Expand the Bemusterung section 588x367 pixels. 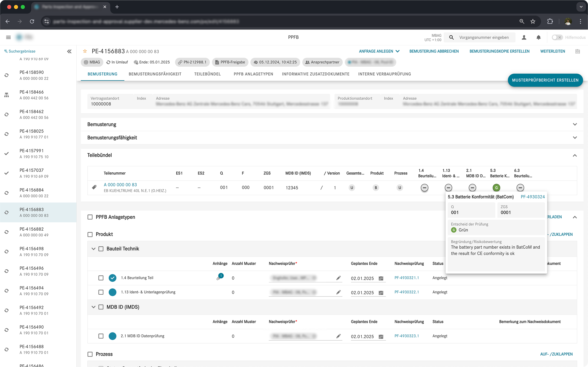[575, 124]
